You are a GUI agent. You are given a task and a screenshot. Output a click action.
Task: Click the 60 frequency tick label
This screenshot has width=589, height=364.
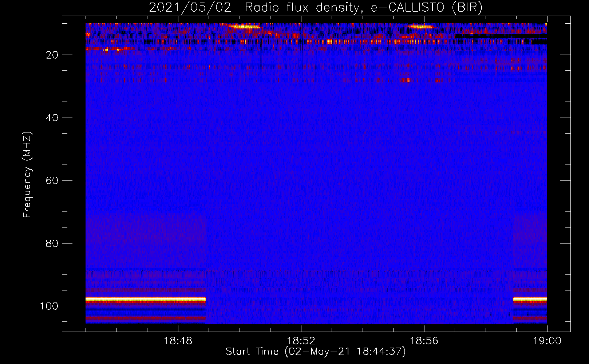point(52,181)
